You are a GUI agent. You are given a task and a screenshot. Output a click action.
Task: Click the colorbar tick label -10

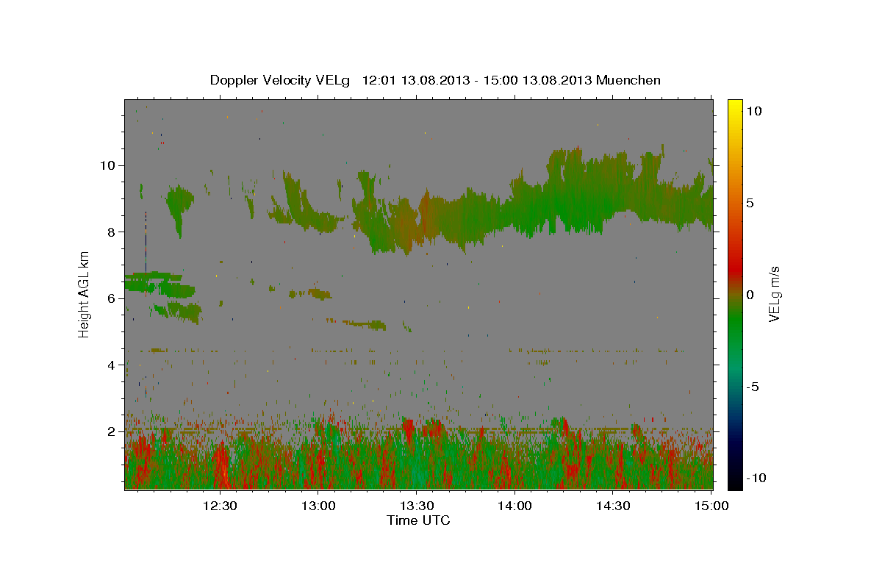point(756,478)
